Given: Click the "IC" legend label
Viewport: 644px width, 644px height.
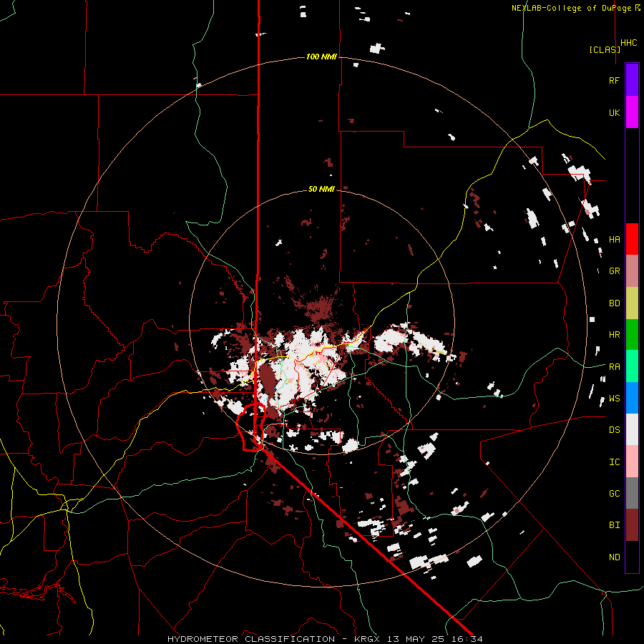Looking at the screenshot, I should (614, 462).
